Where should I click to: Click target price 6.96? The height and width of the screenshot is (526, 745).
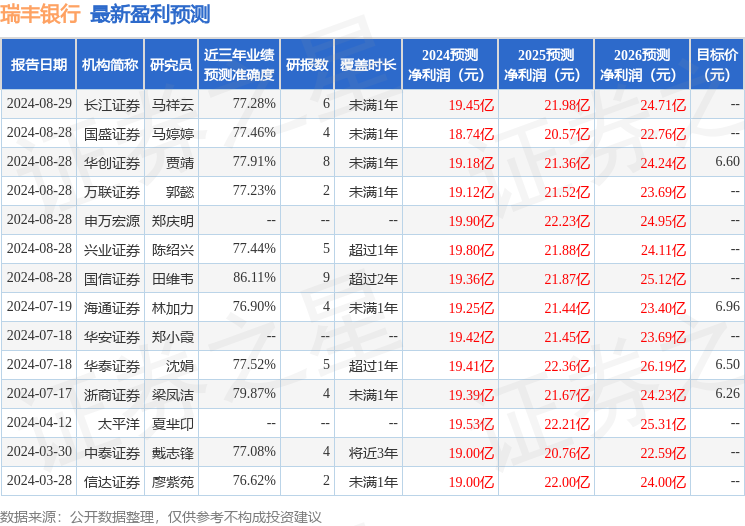(727, 306)
